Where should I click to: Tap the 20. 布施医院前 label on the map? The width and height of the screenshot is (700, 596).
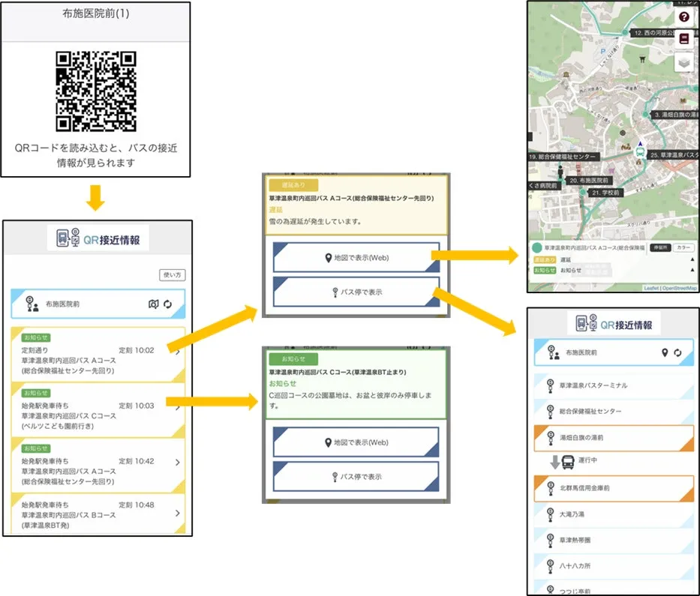coord(589,181)
